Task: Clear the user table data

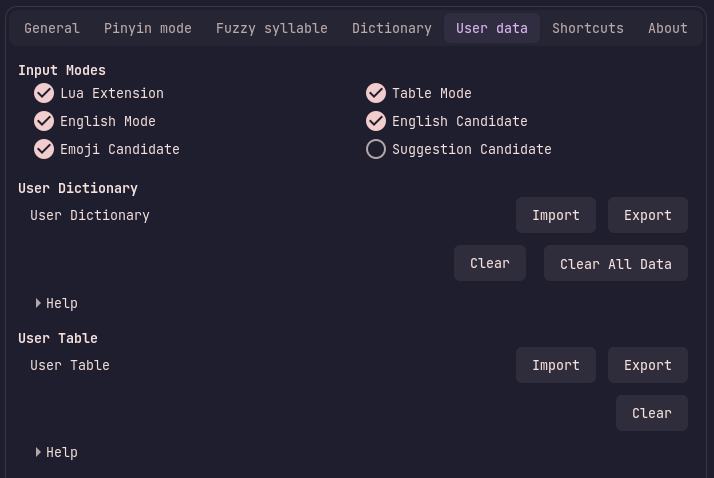Action: coord(652,413)
